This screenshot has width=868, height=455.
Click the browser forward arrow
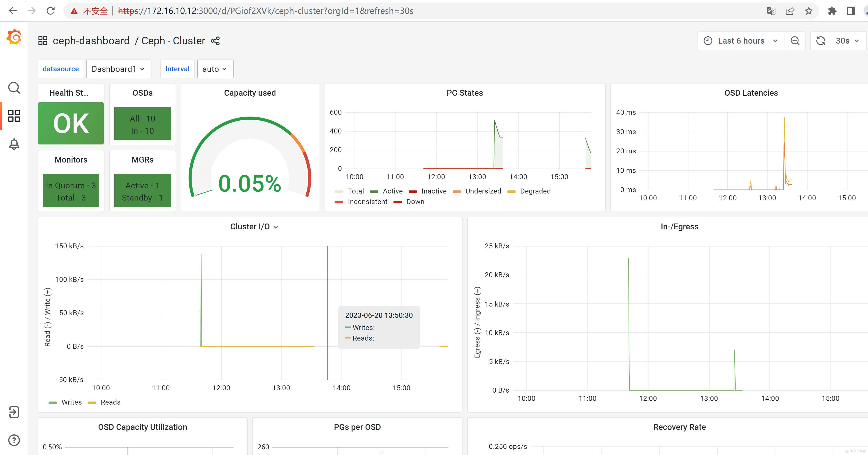point(32,11)
